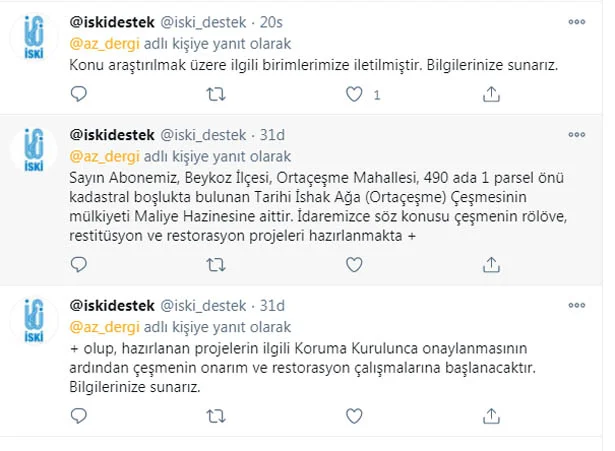This screenshot has height=451, width=615.
Task: Reply to the Beykoz İlçesi tweet
Action: point(80,267)
